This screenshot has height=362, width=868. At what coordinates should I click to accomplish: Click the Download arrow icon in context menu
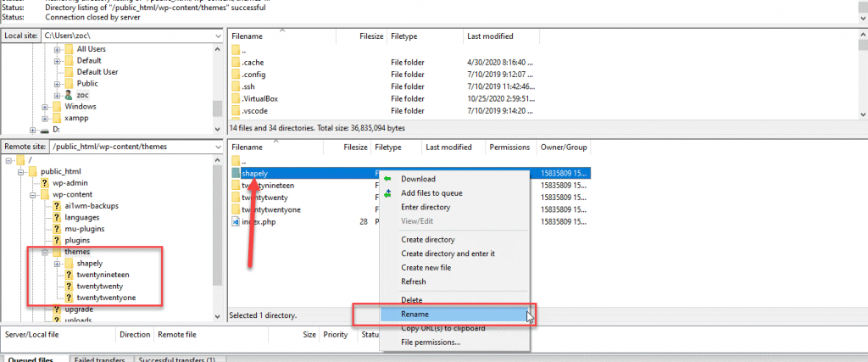point(387,179)
